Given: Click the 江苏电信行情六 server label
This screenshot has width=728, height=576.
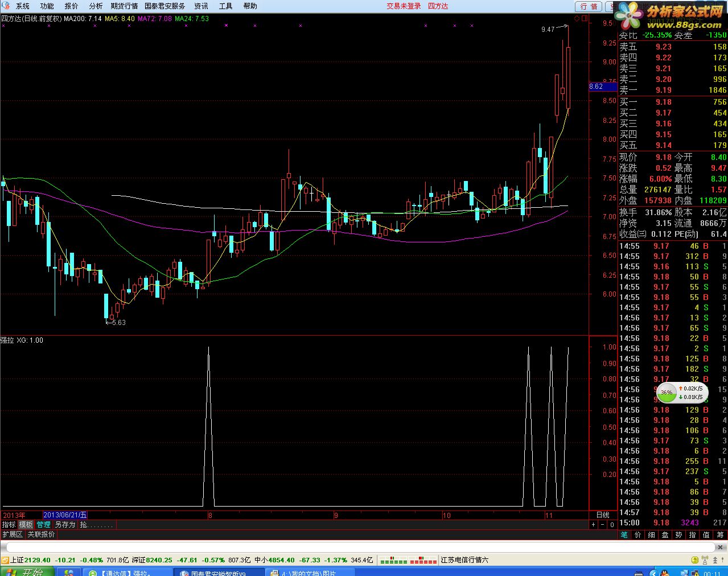Looking at the screenshot, I should pos(464,560).
